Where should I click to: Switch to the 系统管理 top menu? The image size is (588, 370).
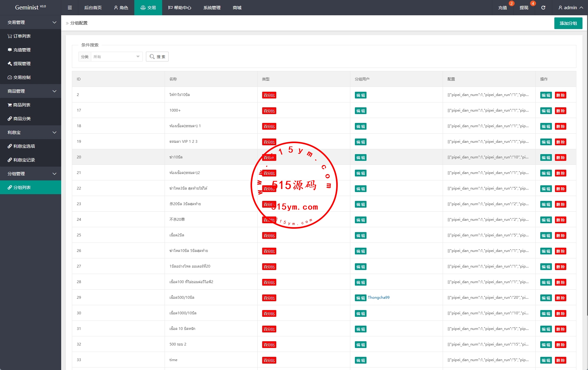click(x=212, y=8)
